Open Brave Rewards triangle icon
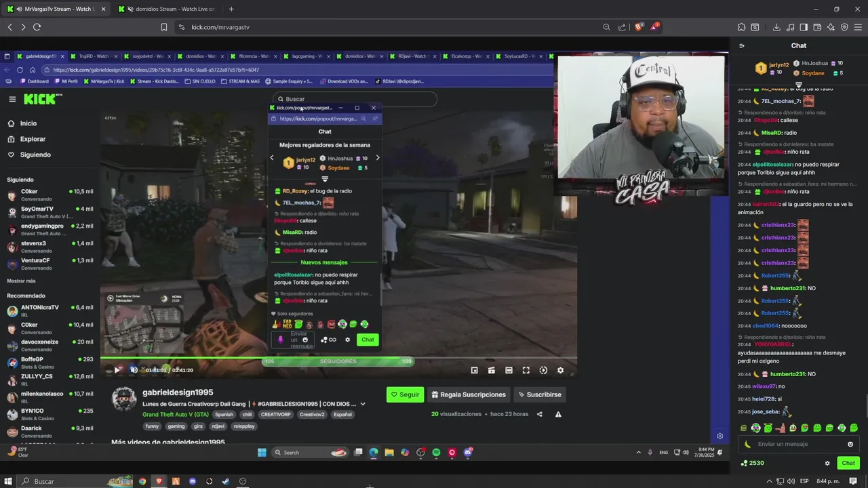This screenshot has height=488, width=868. pos(654,27)
